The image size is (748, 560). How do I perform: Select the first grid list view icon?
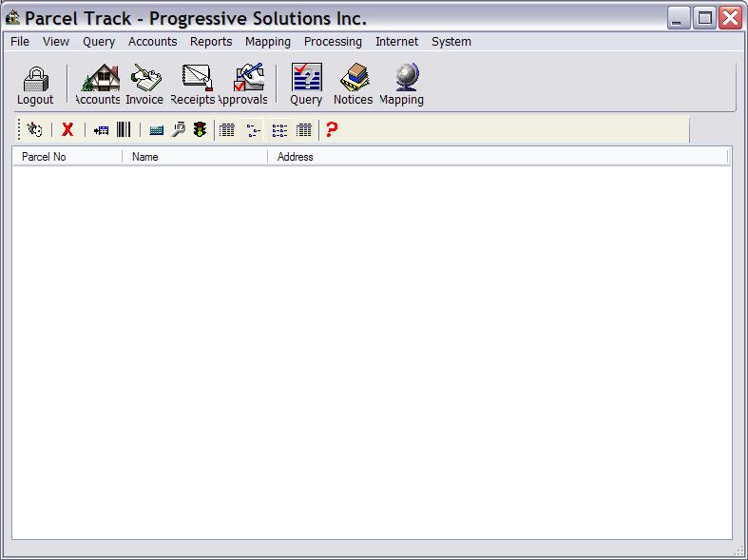click(x=227, y=129)
